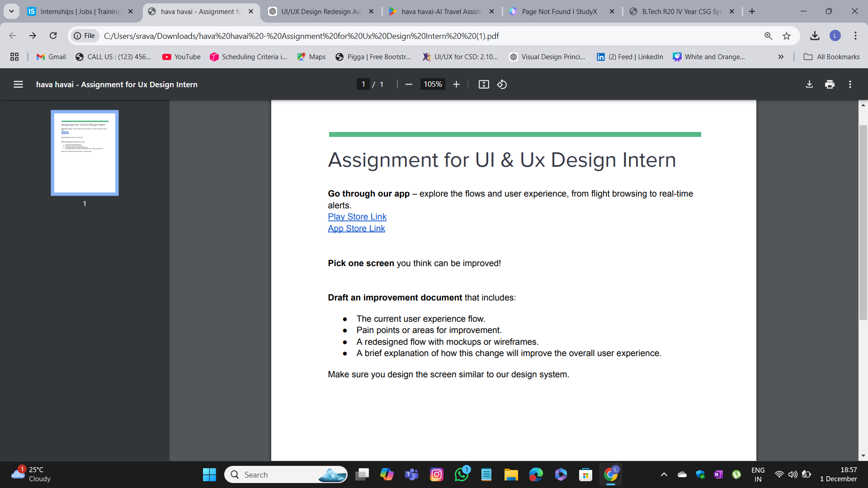Open YouTube bookmark
The height and width of the screenshot is (488, 868).
pos(181,56)
